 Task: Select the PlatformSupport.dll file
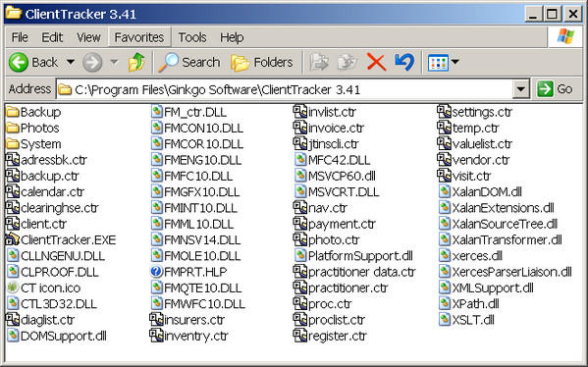click(x=354, y=256)
